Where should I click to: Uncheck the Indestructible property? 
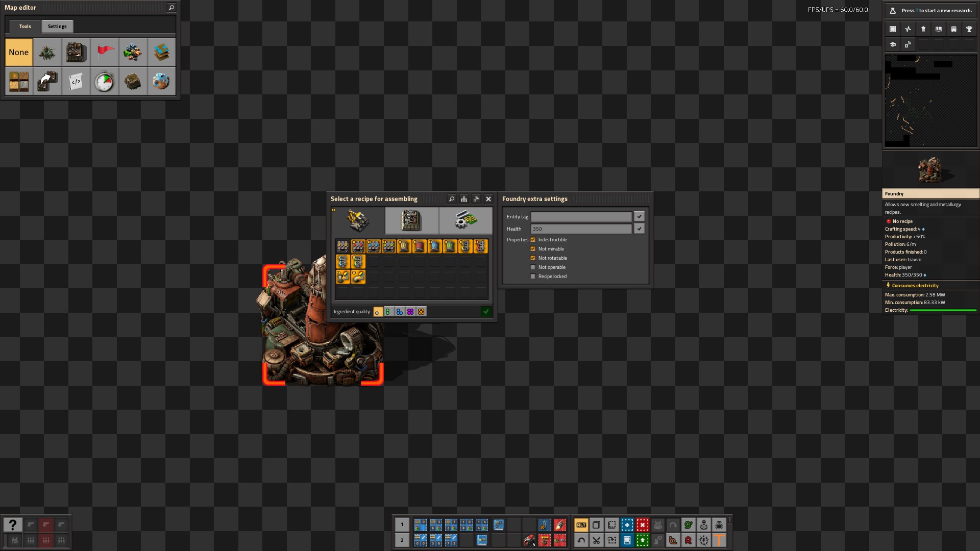click(x=533, y=240)
